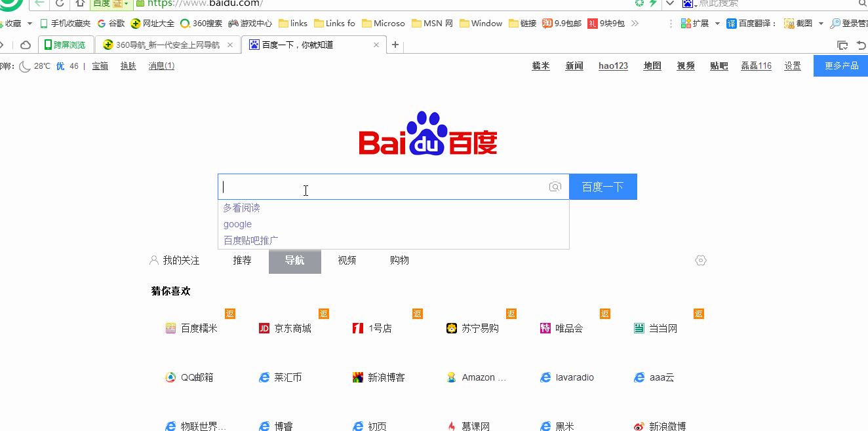The height and width of the screenshot is (431, 868).
Task: Click the 登录管家 toolbar item
Action: [x=849, y=24]
